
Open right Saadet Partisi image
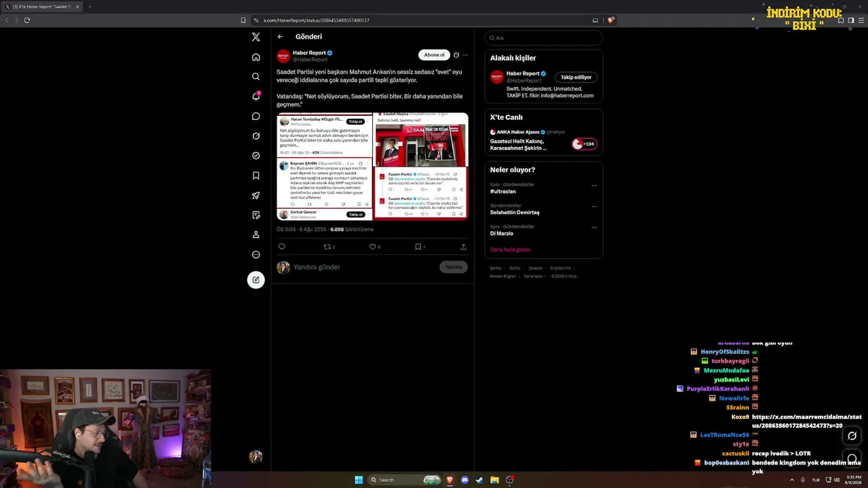coord(421,166)
